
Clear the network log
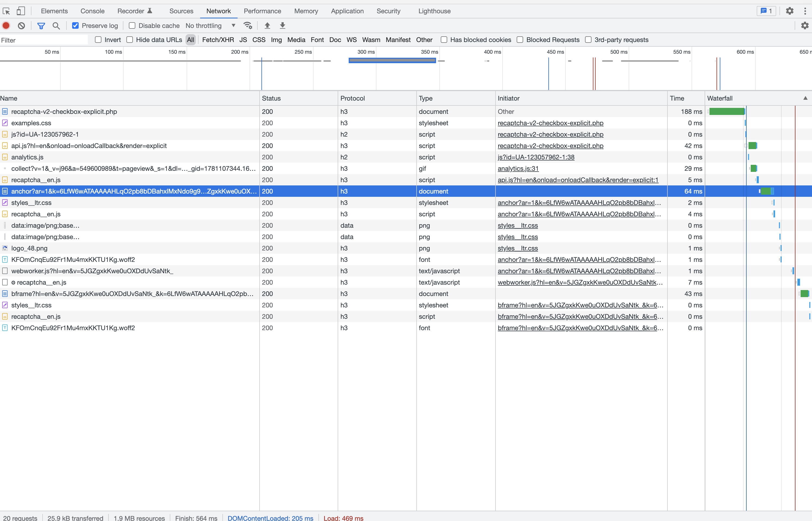21,25
